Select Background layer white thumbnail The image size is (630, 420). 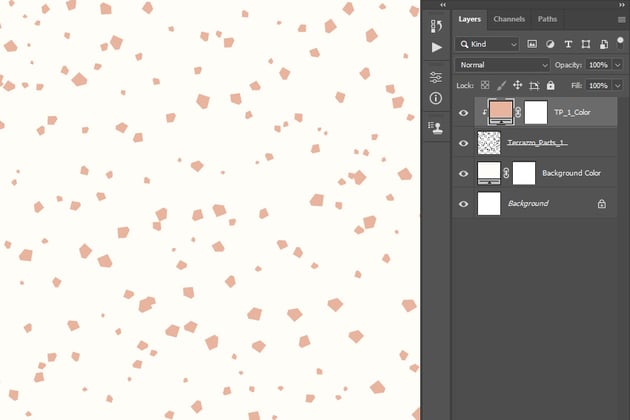pos(489,204)
